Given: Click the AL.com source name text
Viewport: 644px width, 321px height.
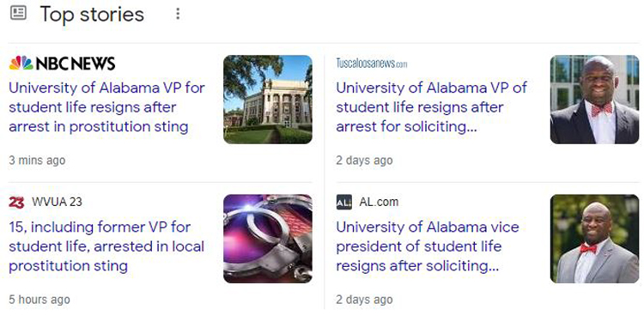Looking at the screenshot, I should point(379,202).
